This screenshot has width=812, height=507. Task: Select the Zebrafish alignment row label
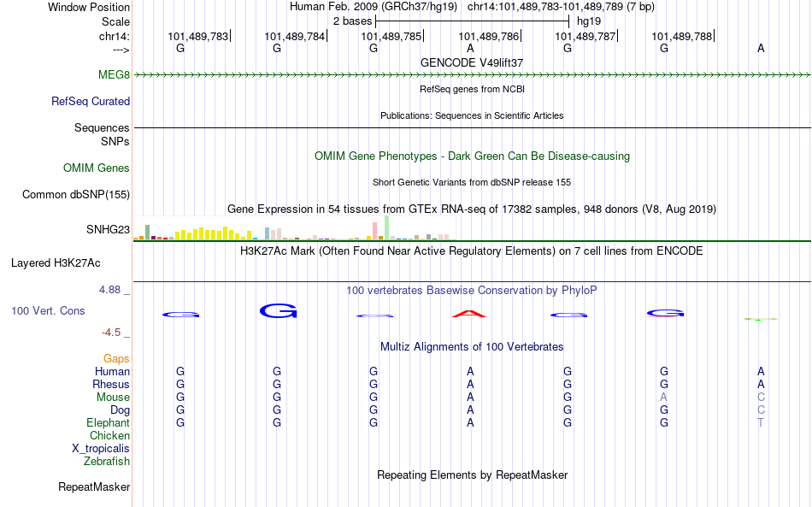click(107, 462)
